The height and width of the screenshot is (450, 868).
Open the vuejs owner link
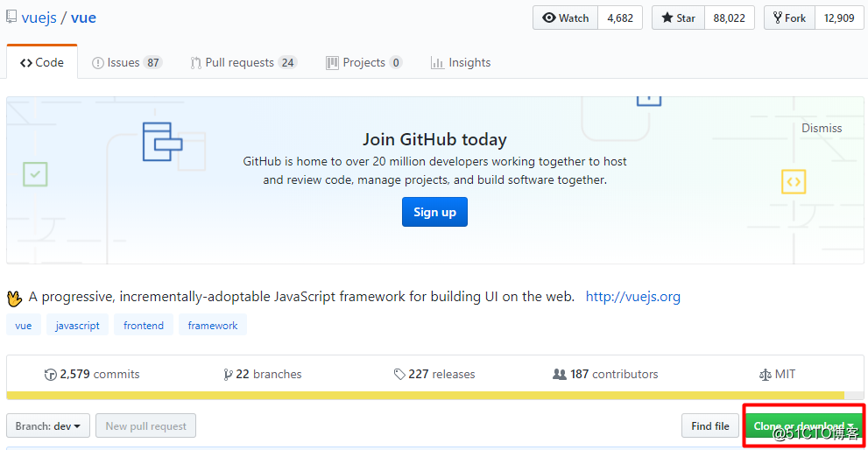(x=39, y=18)
